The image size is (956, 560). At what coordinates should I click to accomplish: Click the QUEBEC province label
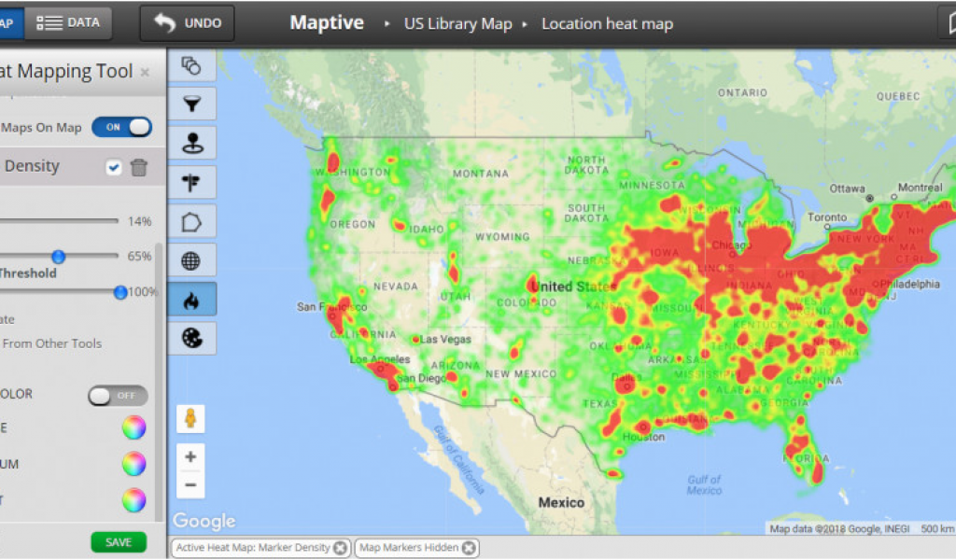(898, 96)
